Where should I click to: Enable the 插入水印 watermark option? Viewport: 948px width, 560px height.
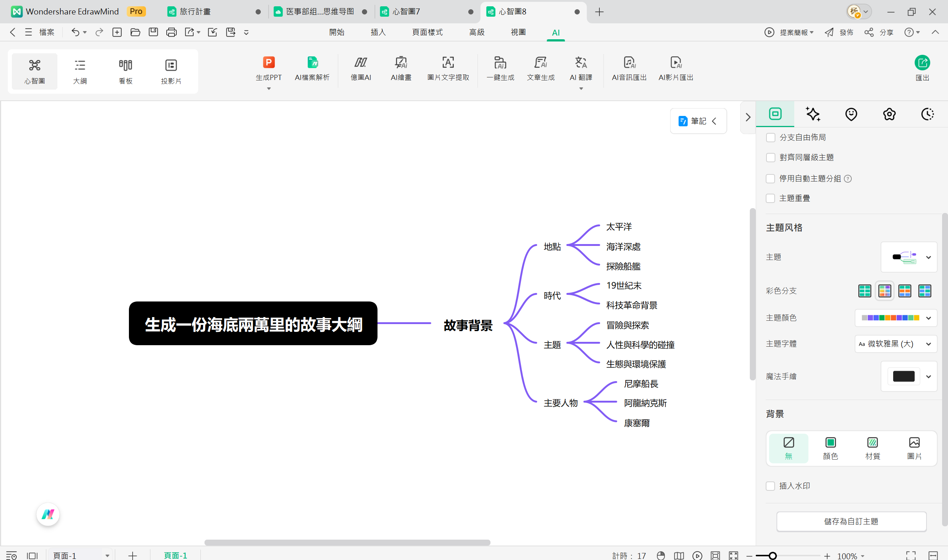click(771, 486)
